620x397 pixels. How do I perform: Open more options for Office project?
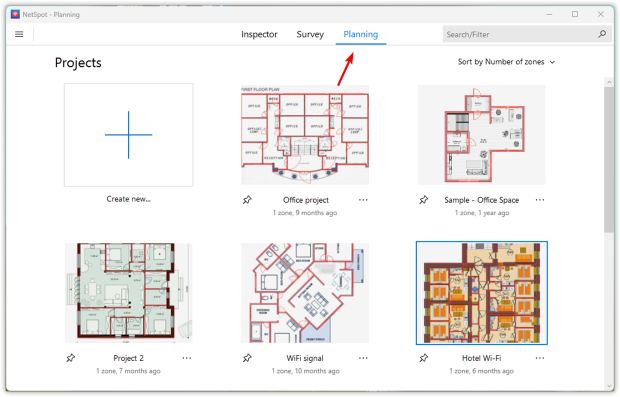tap(363, 200)
